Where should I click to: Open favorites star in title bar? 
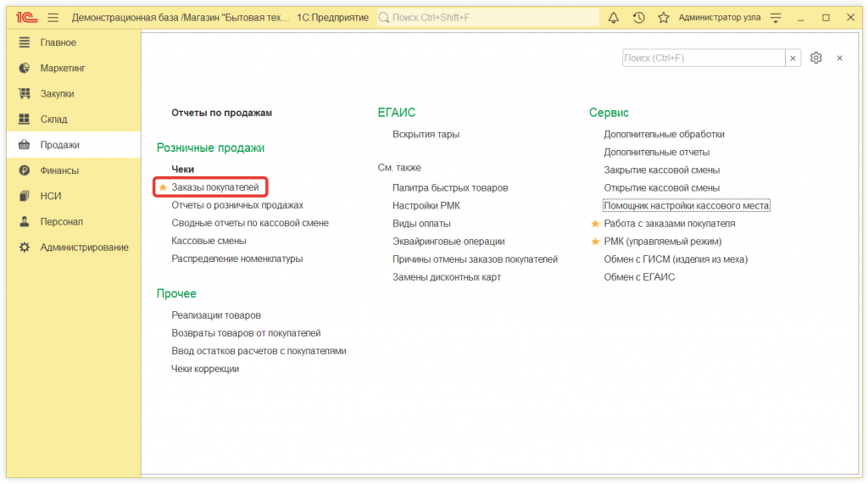pos(663,17)
